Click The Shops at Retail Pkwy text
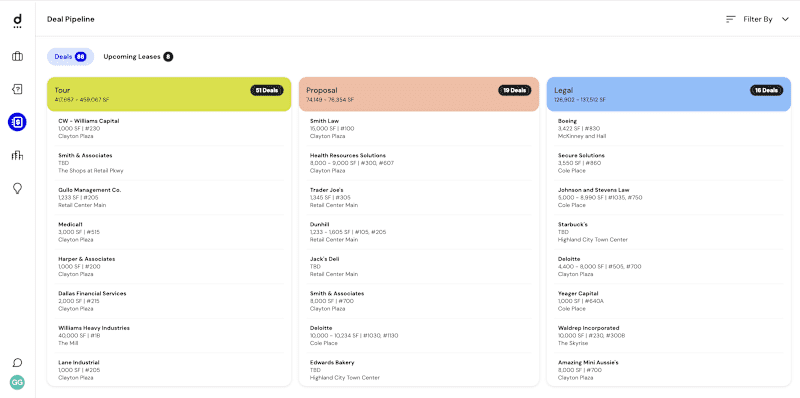This screenshot has height=398, width=800. click(91, 171)
